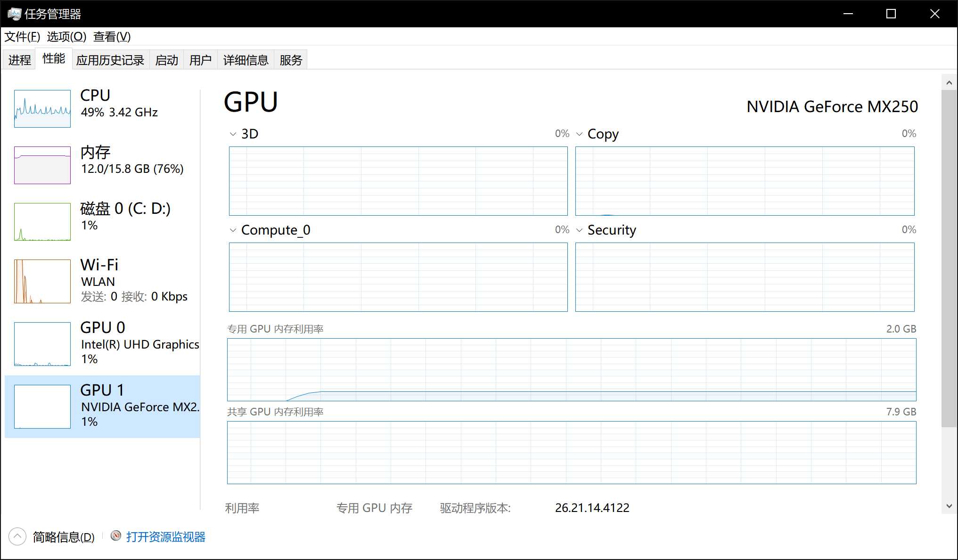Click the resource monitor icon at bottom
This screenshot has height=560, width=958.
[116, 536]
